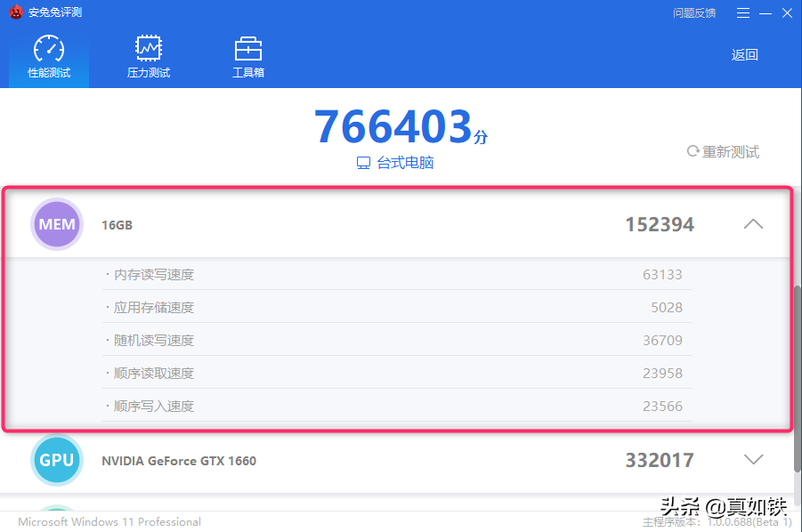Open the Toolbox (工具箱) tab
802x532 pixels.
point(247,57)
